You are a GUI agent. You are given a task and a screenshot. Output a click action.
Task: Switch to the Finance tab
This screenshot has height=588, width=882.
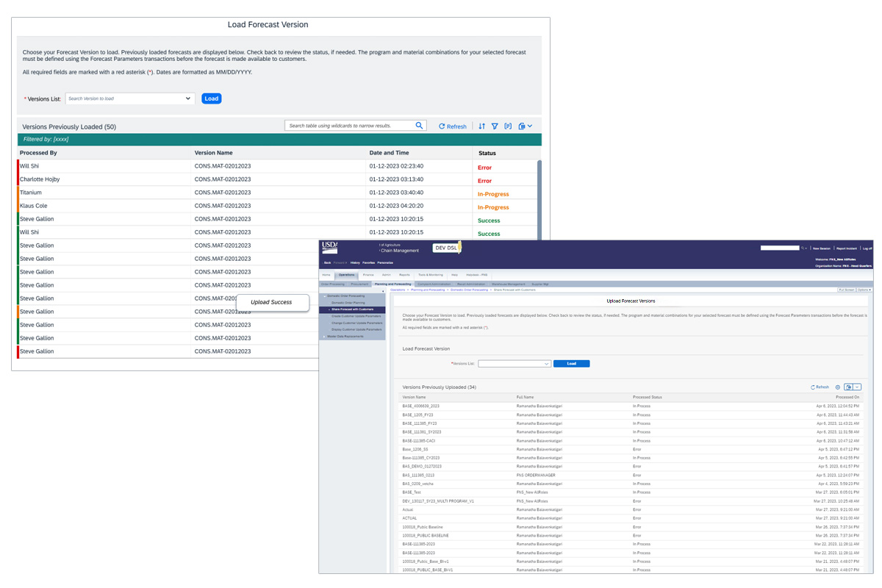368,275
